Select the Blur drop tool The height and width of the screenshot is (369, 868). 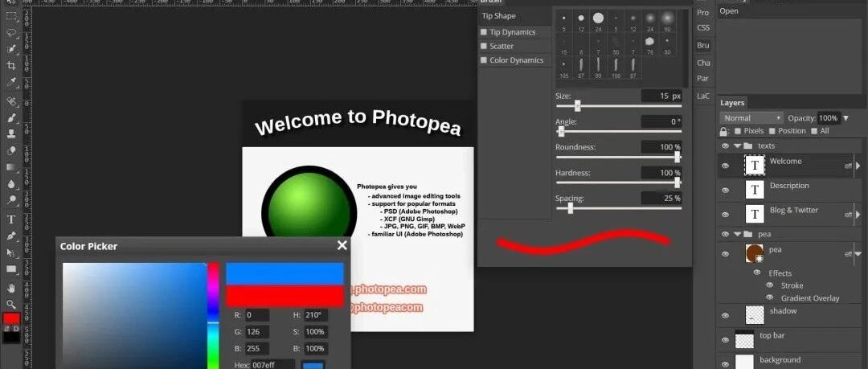pyautogui.click(x=11, y=184)
